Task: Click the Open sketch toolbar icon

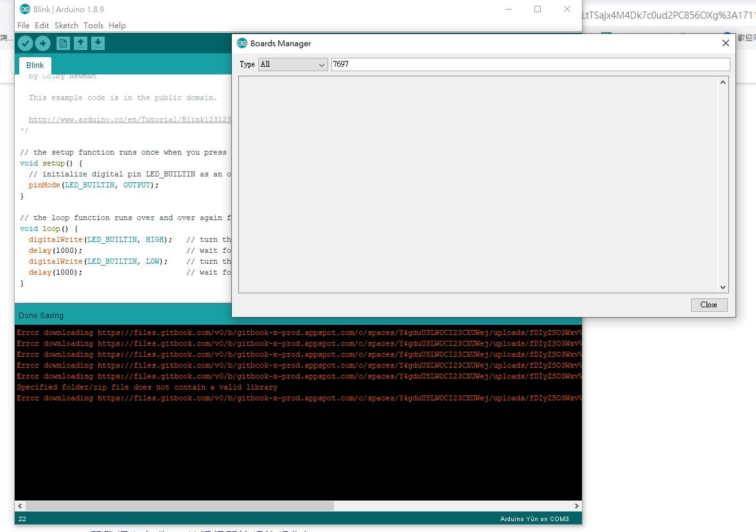Action: [x=80, y=43]
